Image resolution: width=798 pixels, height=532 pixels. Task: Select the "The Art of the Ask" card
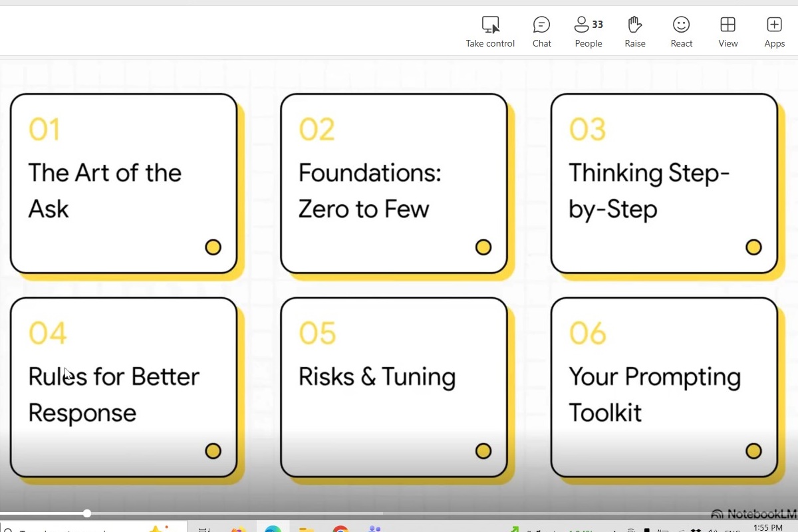coord(124,184)
